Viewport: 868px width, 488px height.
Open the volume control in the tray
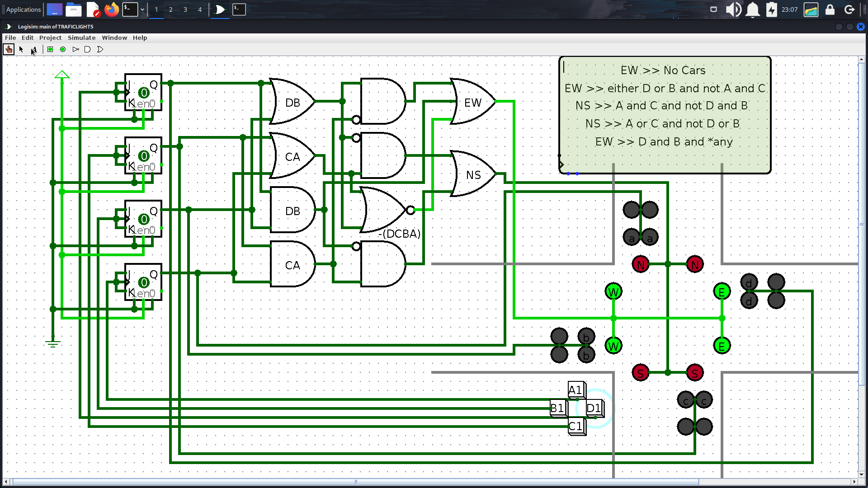(x=733, y=9)
